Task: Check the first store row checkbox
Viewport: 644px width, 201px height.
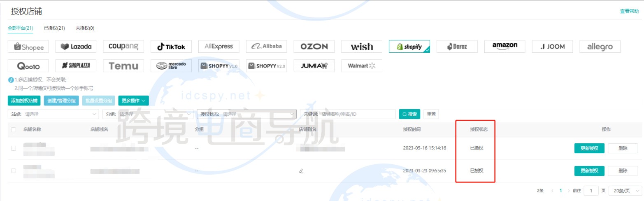Action: point(14,148)
